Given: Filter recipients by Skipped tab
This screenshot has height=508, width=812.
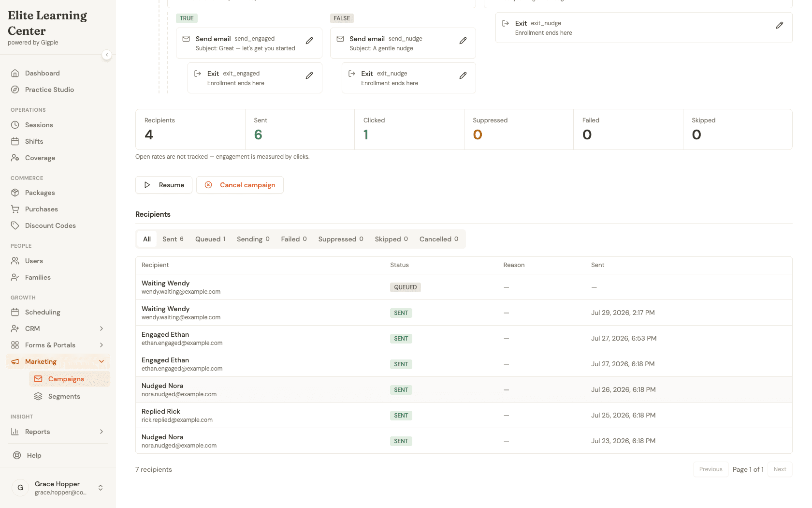Looking at the screenshot, I should [391, 239].
